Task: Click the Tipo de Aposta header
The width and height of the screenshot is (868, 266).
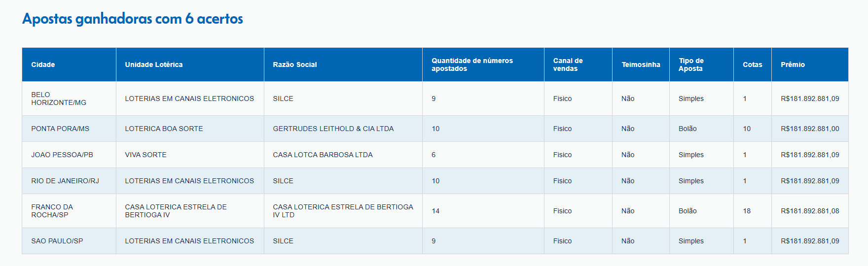Action: pyautogui.click(x=691, y=65)
